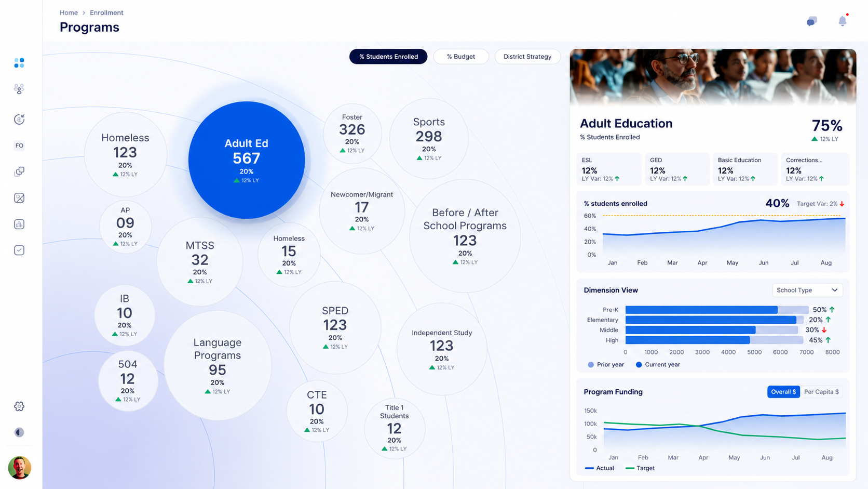Select Overall $ funding view
The width and height of the screenshot is (868, 489).
point(783,392)
